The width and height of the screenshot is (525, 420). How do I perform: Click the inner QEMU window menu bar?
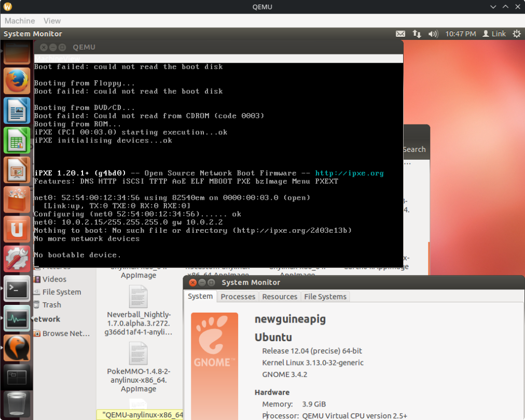tap(218, 59)
